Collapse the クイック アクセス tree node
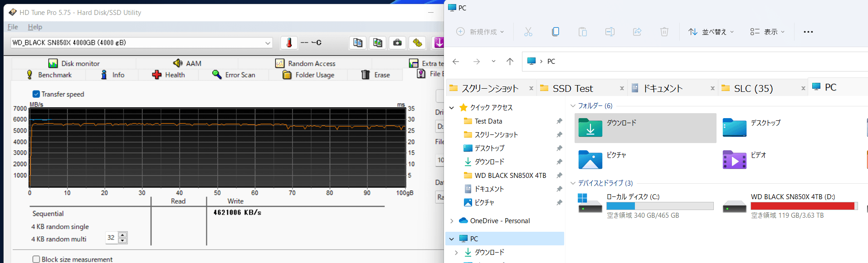This screenshot has height=263, width=868. (452, 108)
